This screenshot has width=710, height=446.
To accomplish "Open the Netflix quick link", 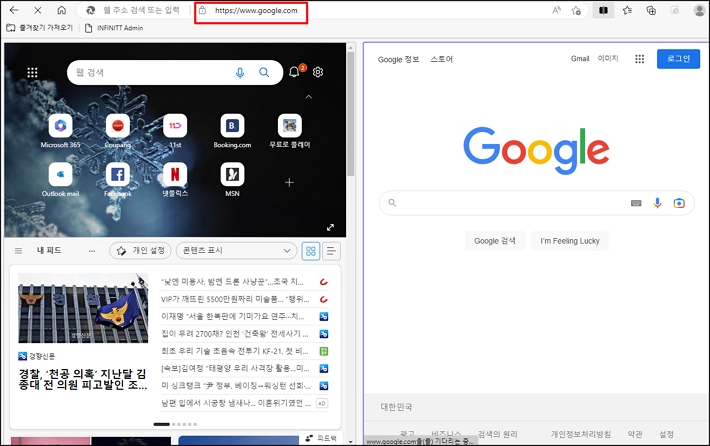I will [x=175, y=180].
